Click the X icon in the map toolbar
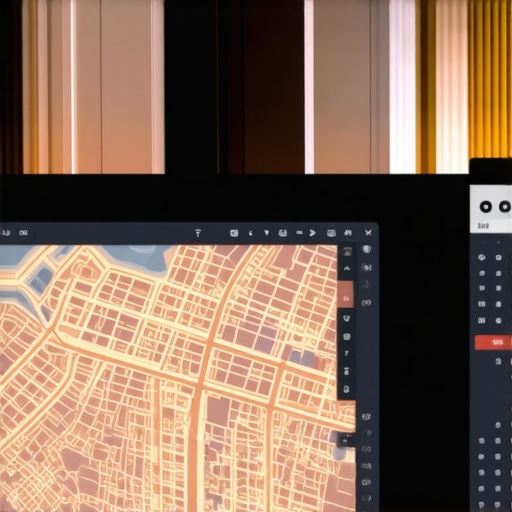 point(368,232)
